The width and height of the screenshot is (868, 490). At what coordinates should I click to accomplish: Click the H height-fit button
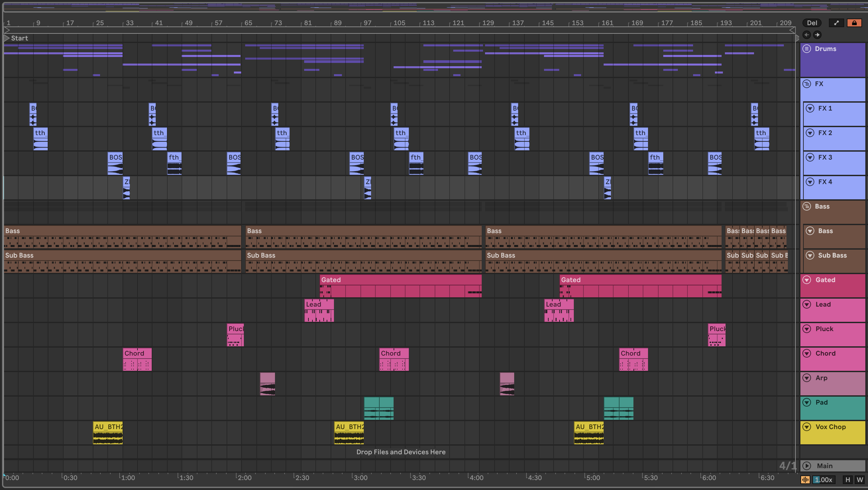tap(848, 479)
